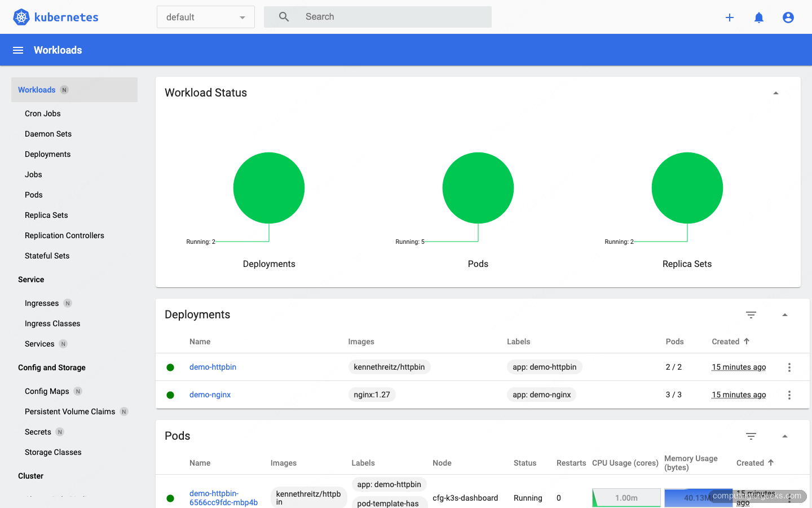Filter the Deployments list
This screenshot has height=508, width=812.
tap(751, 315)
